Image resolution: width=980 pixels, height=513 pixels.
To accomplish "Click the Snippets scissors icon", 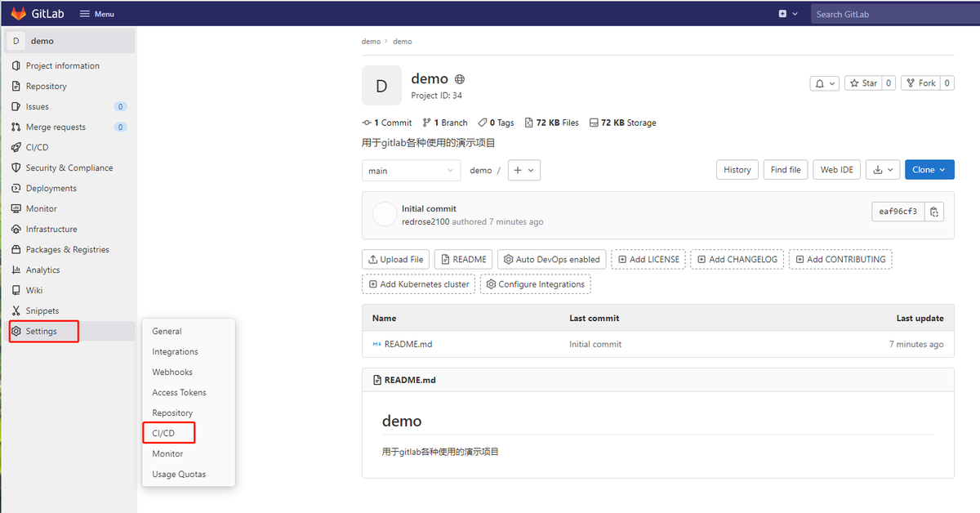I will point(16,310).
